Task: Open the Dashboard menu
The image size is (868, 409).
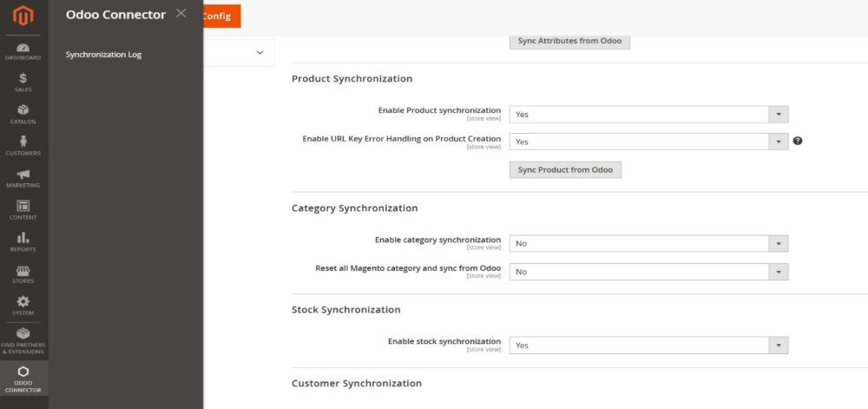Action: coord(23,51)
